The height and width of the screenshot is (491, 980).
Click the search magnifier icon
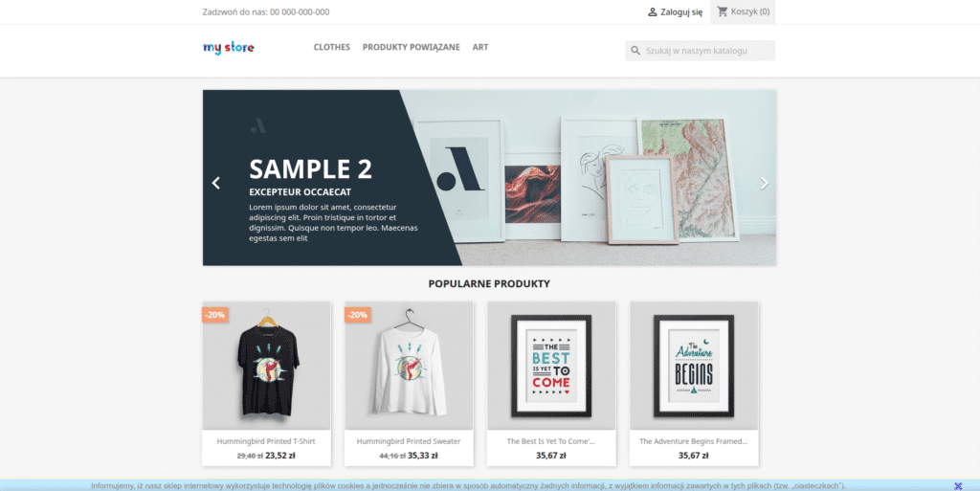click(635, 51)
